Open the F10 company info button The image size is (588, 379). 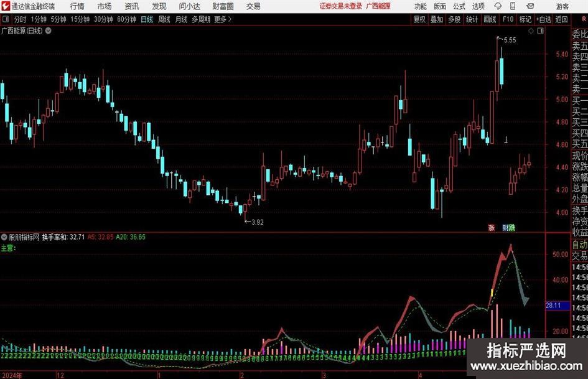tap(508, 19)
